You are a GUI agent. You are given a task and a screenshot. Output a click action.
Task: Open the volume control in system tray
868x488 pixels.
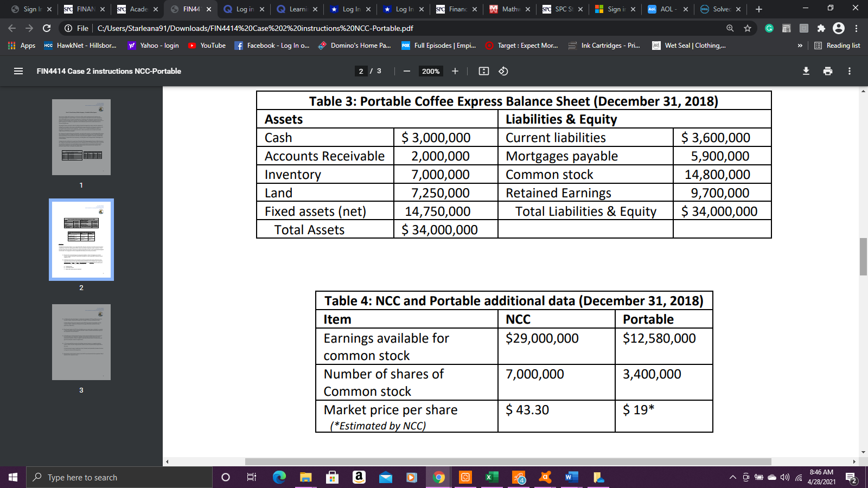point(784,477)
